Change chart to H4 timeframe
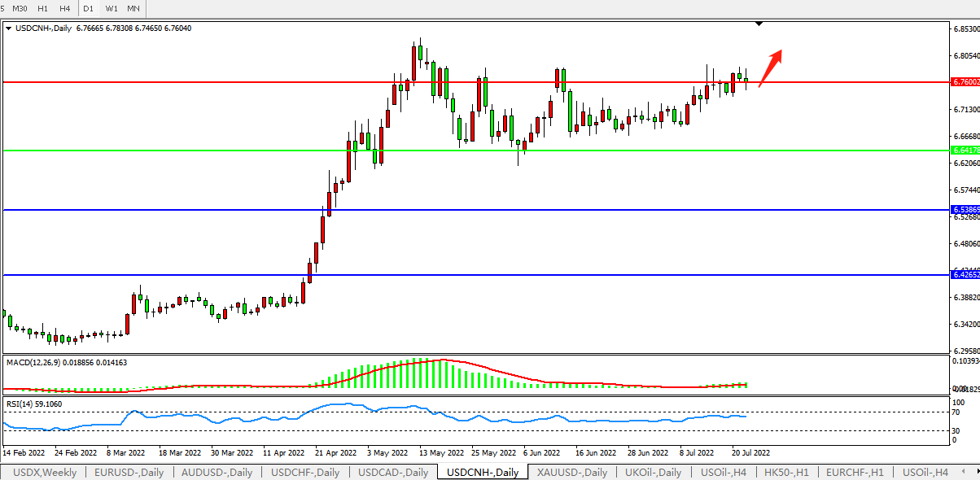Image resolution: width=980 pixels, height=480 pixels. click(x=65, y=8)
